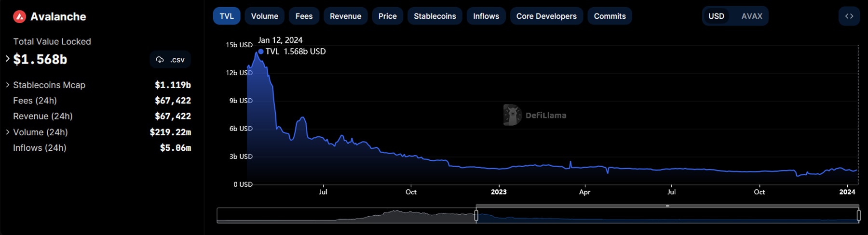Image resolution: width=868 pixels, height=235 pixels.
Task: Click the DefiLlama watermark logo
Action: 512,115
